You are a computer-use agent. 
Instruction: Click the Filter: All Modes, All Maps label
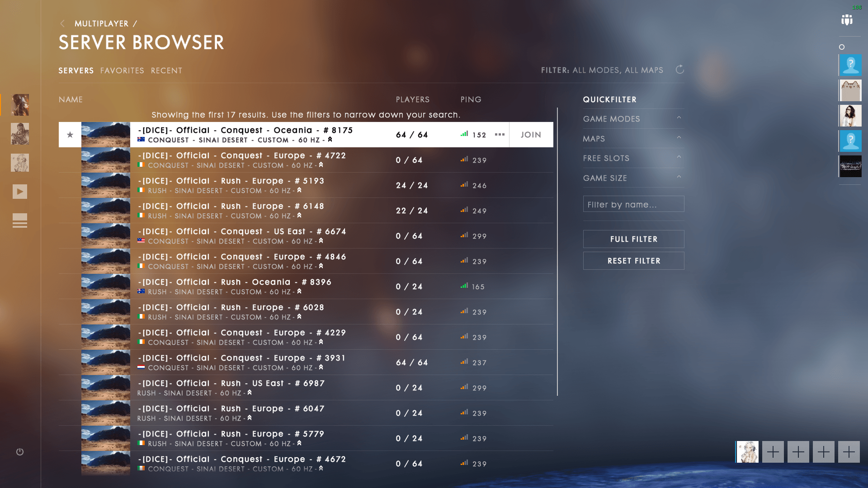coord(602,70)
